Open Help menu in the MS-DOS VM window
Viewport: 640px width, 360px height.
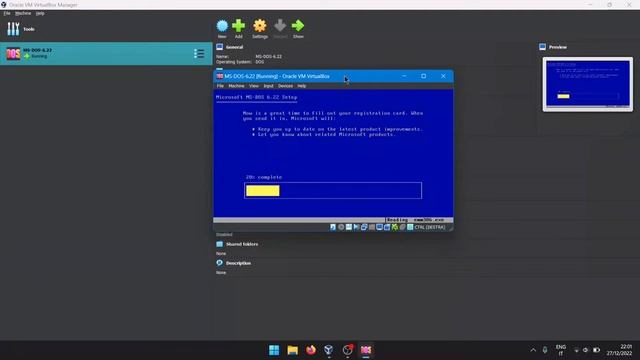point(302,86)
